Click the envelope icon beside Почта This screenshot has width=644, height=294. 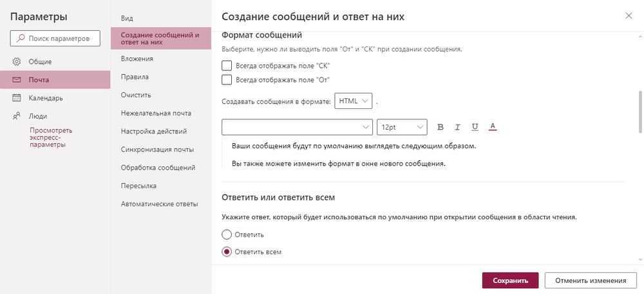(17, 80)
